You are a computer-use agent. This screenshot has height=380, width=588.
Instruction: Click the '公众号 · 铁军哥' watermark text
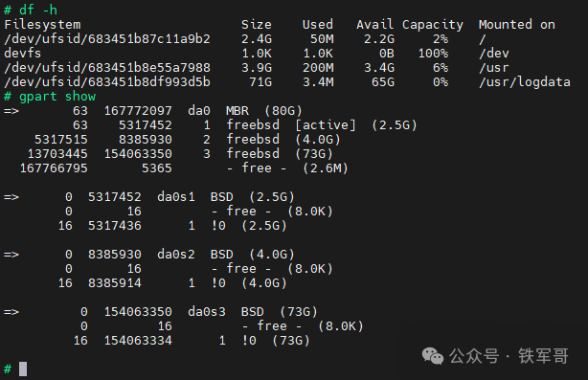pos(509,356)
